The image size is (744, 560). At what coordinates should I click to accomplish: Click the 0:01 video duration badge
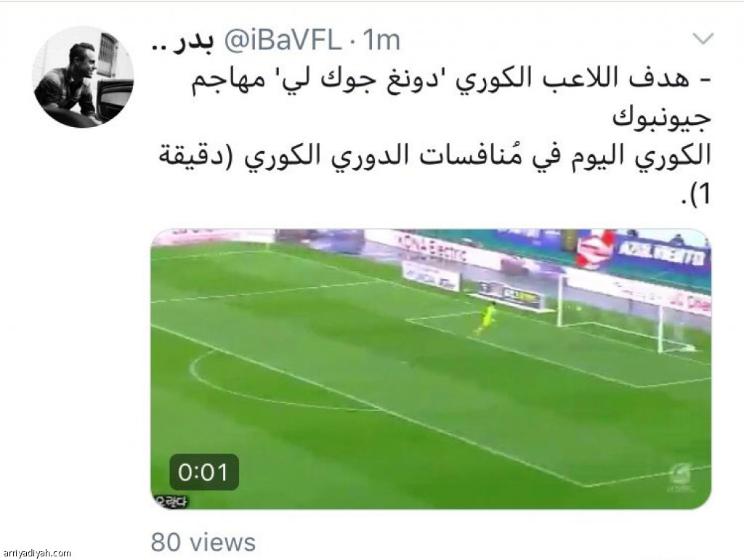(204, 472)
